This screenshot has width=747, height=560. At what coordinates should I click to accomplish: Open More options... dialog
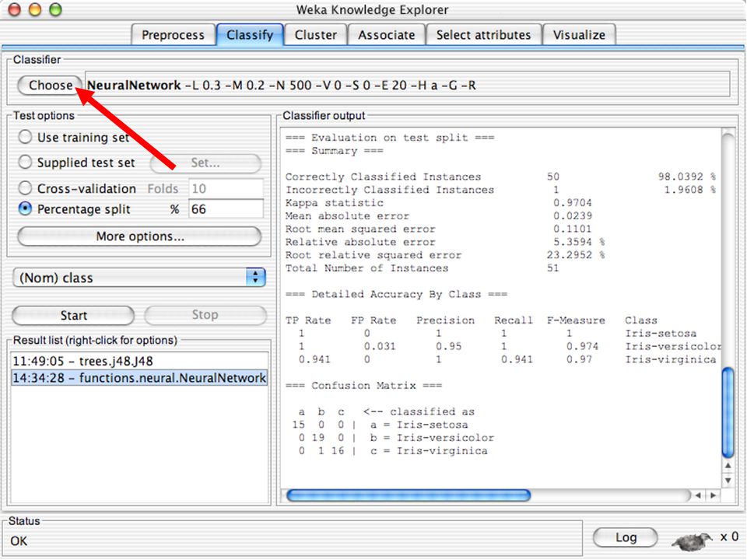click(139, 236)
